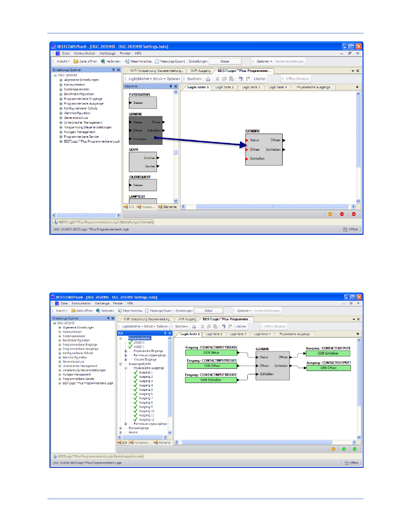Open Physikalische Ausgänge tab in upper window
This screenshot has height=532, width=411.
313,87
